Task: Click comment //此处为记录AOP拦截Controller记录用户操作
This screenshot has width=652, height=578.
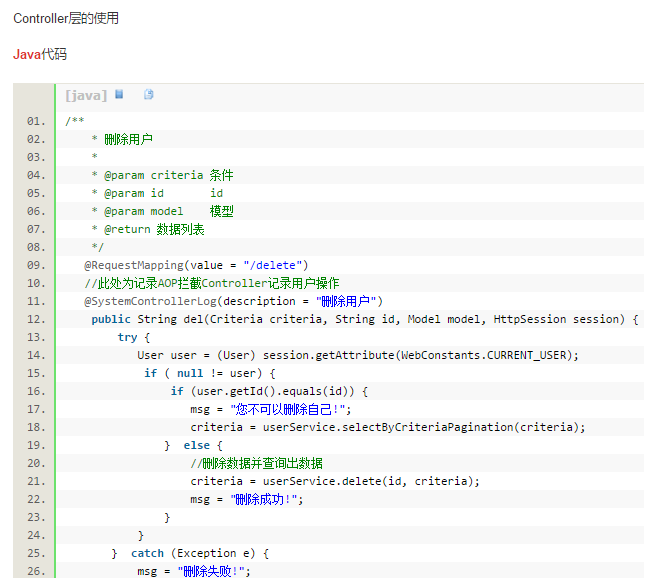Action: tap(212, 283)
